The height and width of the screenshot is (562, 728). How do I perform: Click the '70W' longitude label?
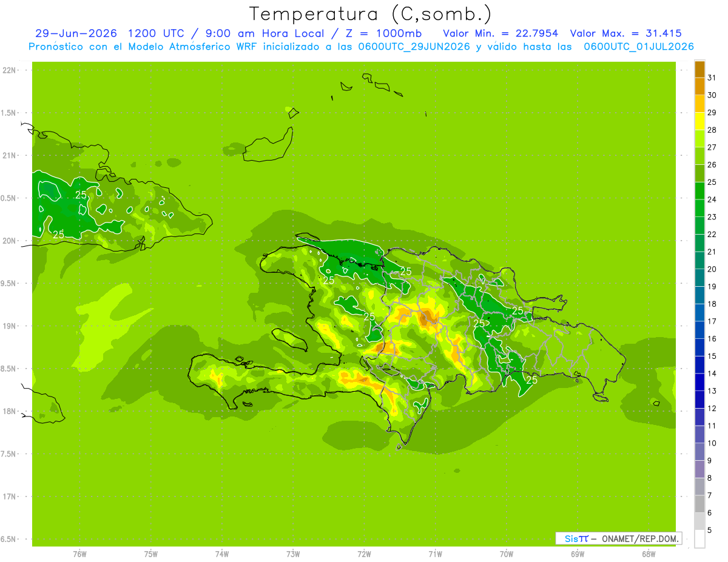click(507, 554)
